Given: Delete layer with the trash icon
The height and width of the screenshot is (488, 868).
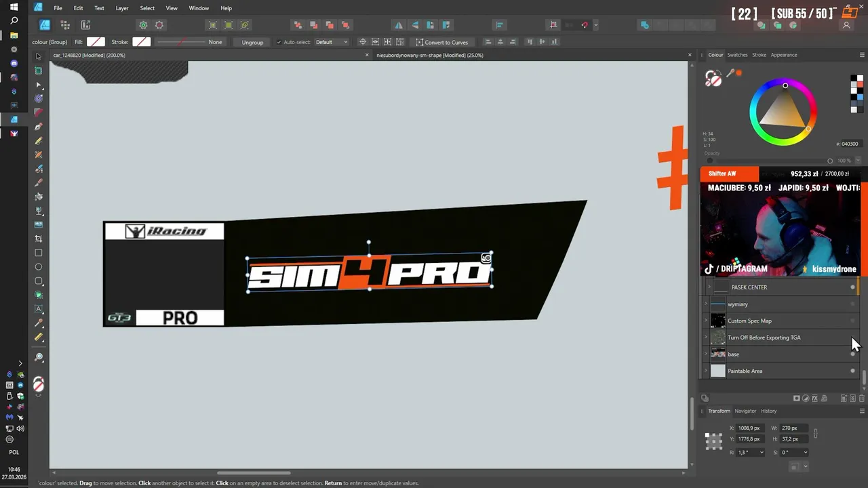Looking at the screenshot, I should [861, 399].
